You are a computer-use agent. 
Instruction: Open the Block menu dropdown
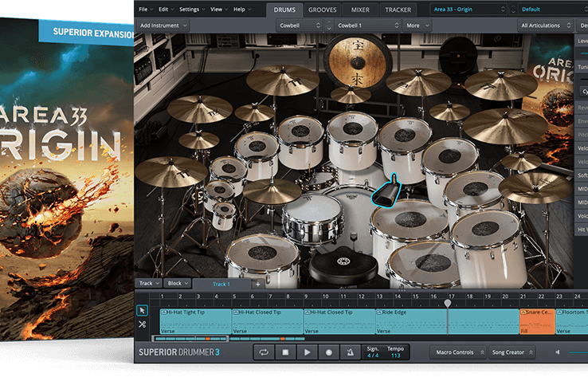tap(178, 283)
